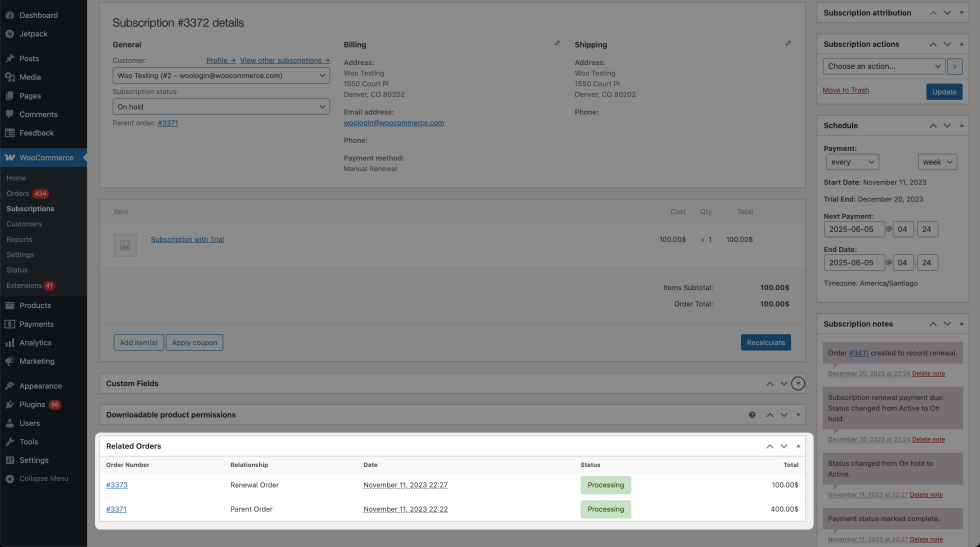Toggle Subscription attribution panel visibility
980x547 pixels.
click(962, 13)
